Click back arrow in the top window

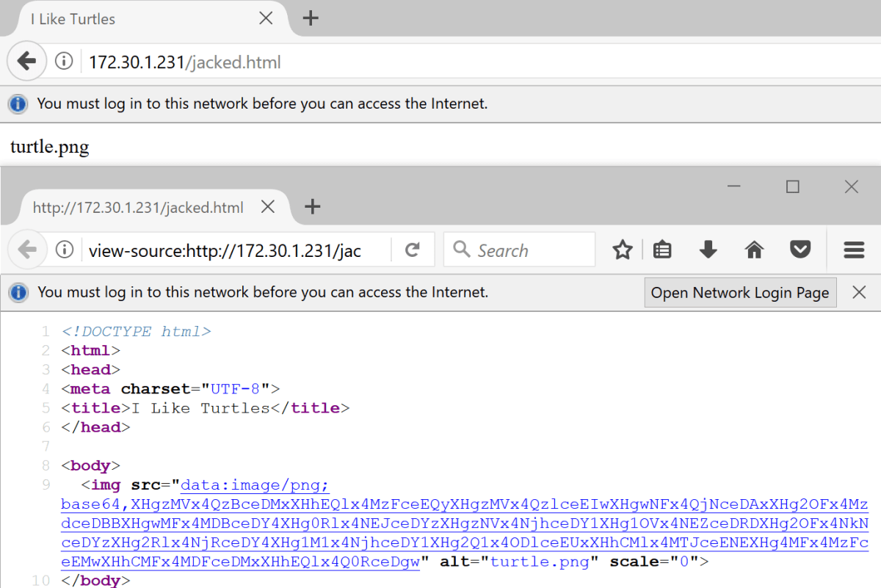(26, 61)
